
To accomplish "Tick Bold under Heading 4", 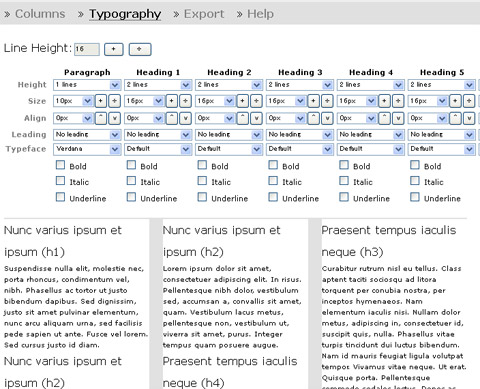I will pyautogui.click(x=344, y=165).
